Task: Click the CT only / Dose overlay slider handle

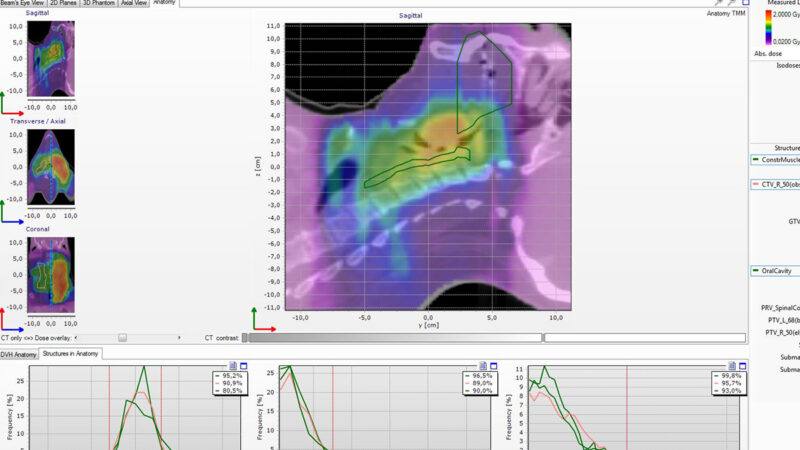Action: [x=123, y=339]
